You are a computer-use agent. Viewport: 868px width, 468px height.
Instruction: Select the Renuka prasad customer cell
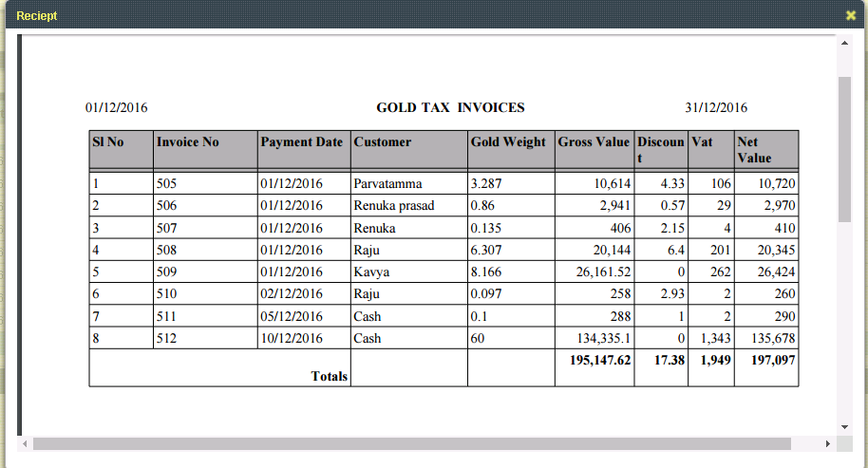[394, 205]
